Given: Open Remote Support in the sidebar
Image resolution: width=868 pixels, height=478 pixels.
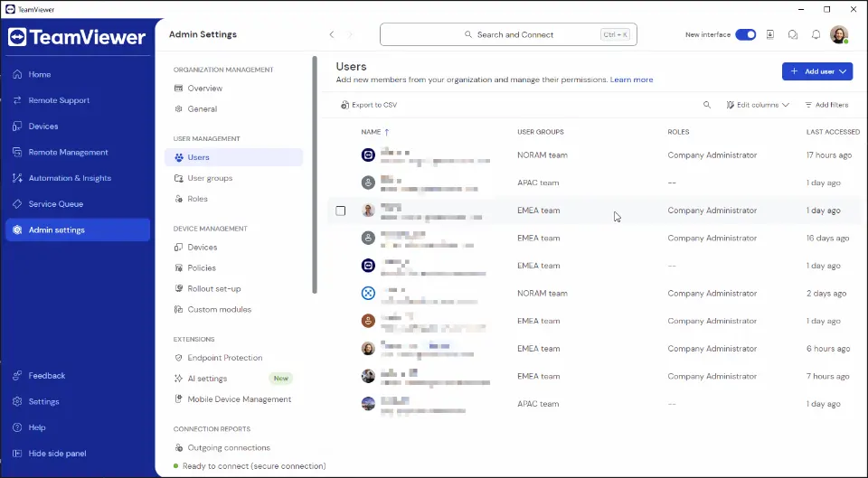Looking at the screenshot, I should click(x=59, y=100).
